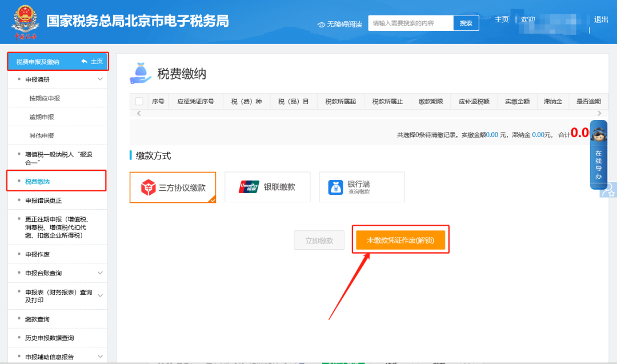Screen dimensions: 617x364
Task: Open the 在线导办 assistant avatar
Action: [x=599, y=136]
